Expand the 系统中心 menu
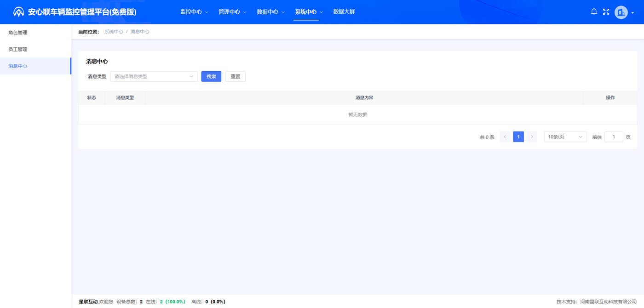644x308 pixels. [x=309, y=12]
